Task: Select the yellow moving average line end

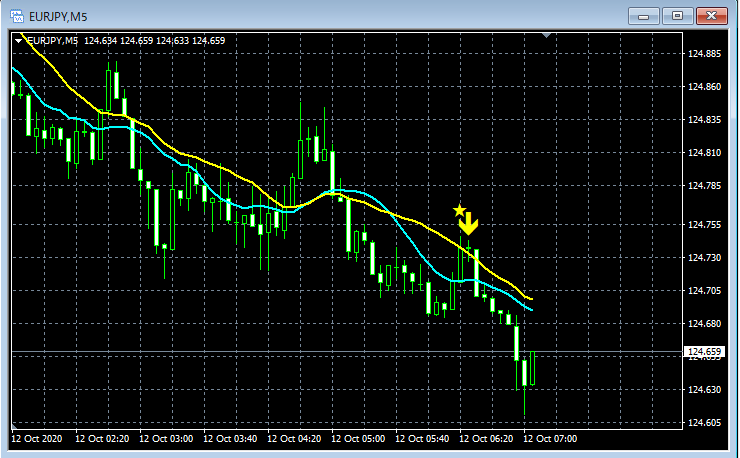Action: pos(531,299)
